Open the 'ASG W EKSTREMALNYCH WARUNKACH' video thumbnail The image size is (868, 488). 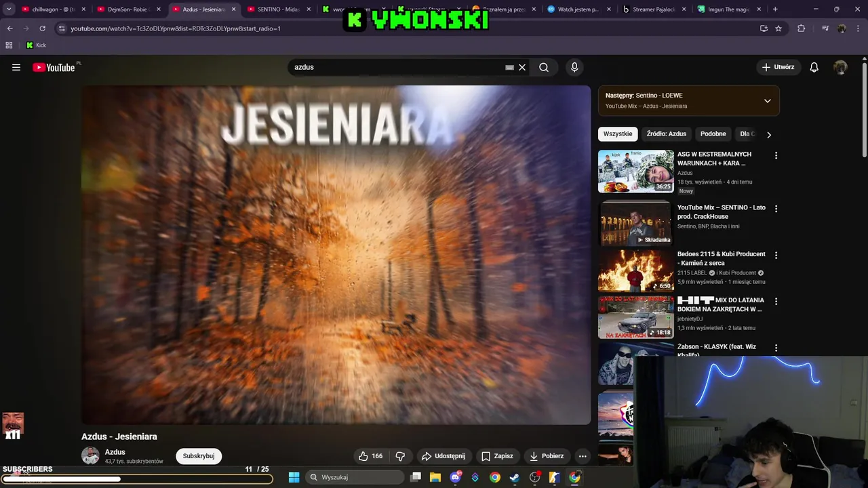tap(636, 171)
